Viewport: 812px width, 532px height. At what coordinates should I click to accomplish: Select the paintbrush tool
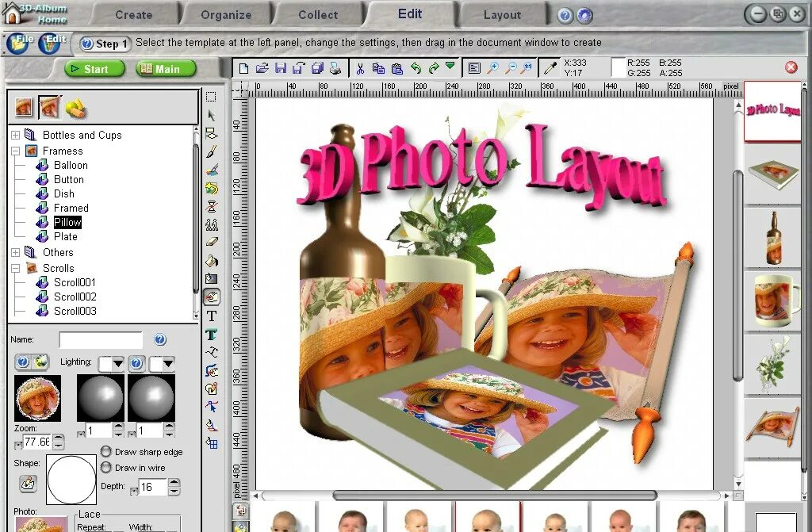211,151
